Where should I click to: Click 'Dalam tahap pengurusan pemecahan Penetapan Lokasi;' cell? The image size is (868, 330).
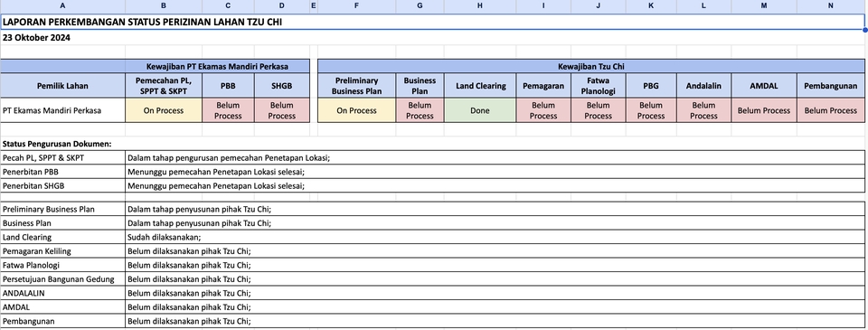[495, 158]
